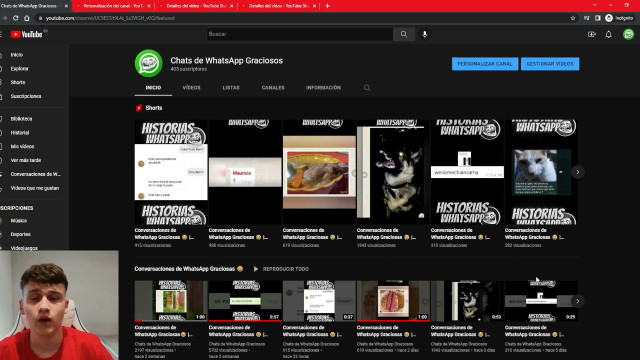Open account avatar menu

pyautogui.click(x=628, y=34)
